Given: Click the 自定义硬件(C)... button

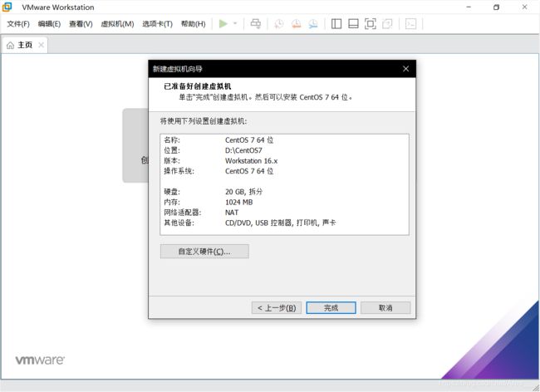Looking at the screenshot, I should pos(204,252).
